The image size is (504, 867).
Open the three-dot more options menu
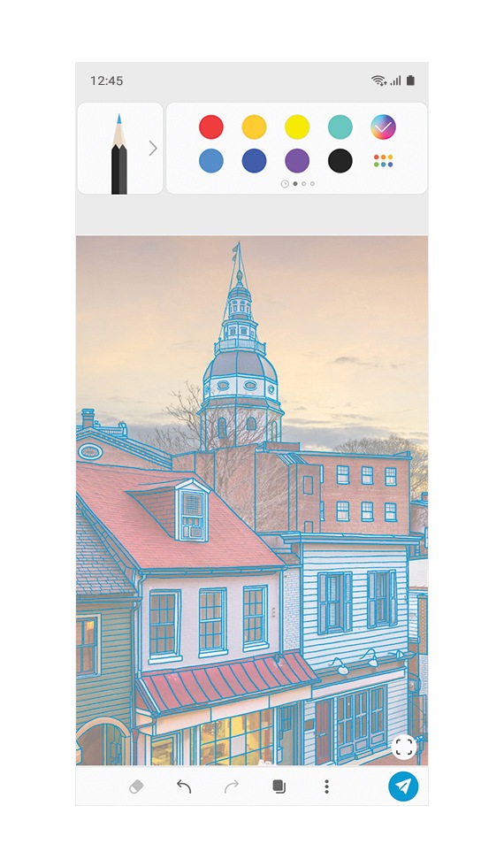coord(326,786)
